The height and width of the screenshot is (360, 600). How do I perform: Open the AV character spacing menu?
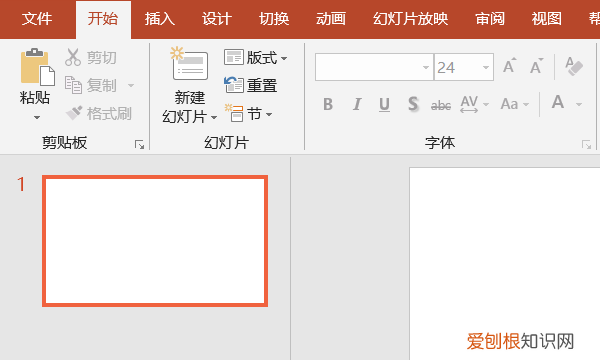(474, 104)
